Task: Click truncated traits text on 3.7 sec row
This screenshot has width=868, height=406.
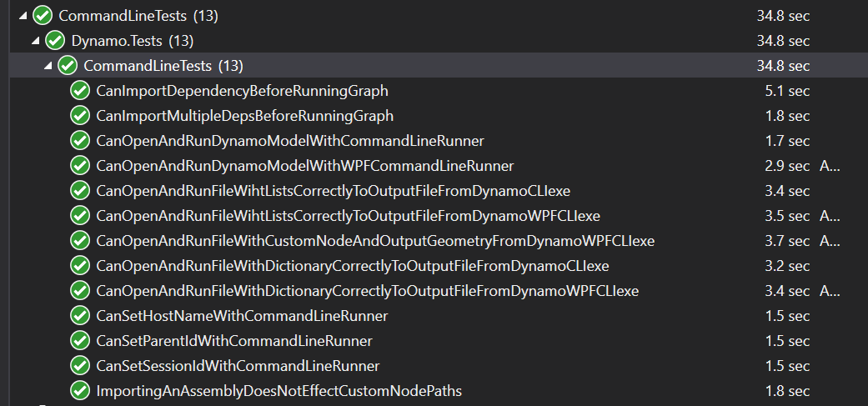Action: point(830,241)
